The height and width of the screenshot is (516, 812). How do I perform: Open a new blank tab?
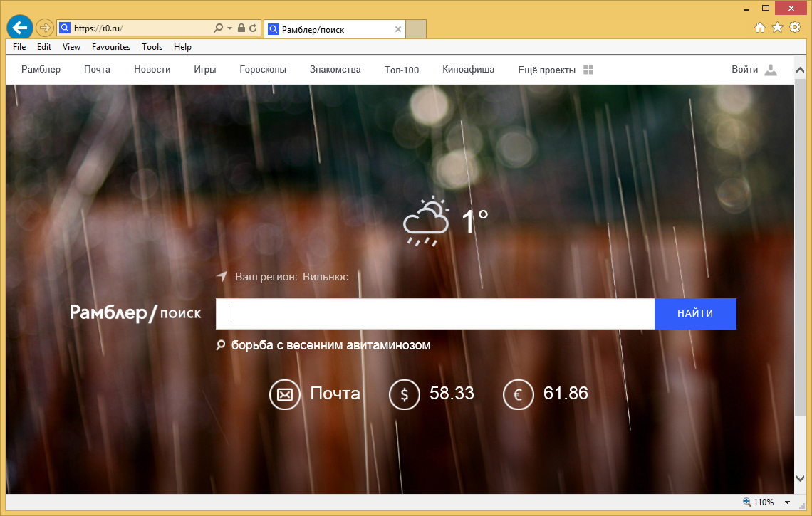click(416, 29)
